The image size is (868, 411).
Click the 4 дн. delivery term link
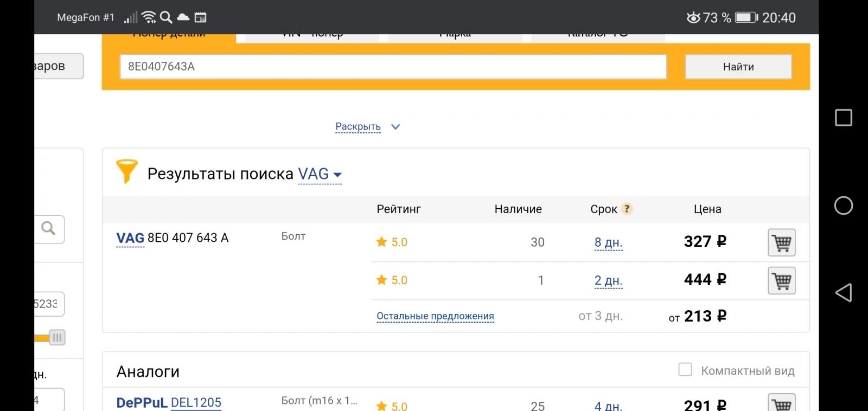608,406
